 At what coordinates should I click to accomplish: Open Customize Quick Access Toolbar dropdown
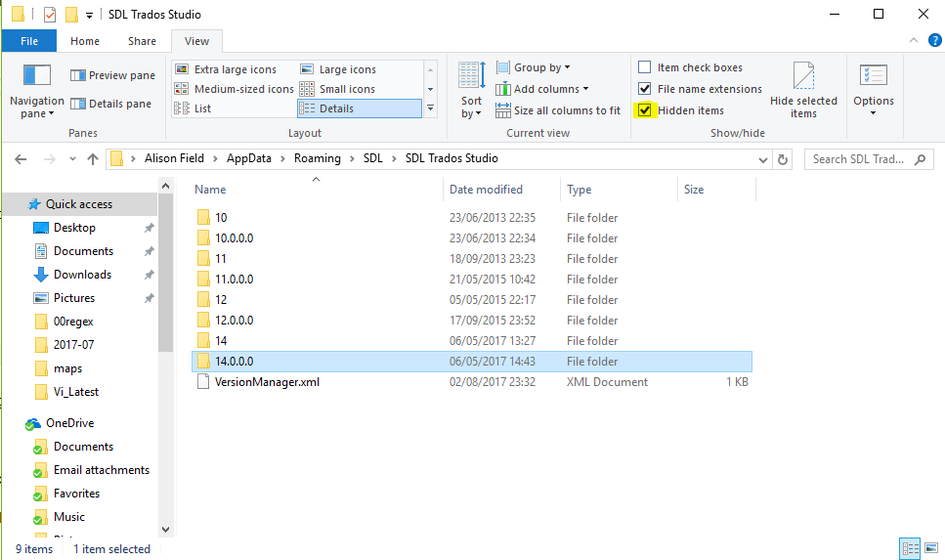point(89,15)
